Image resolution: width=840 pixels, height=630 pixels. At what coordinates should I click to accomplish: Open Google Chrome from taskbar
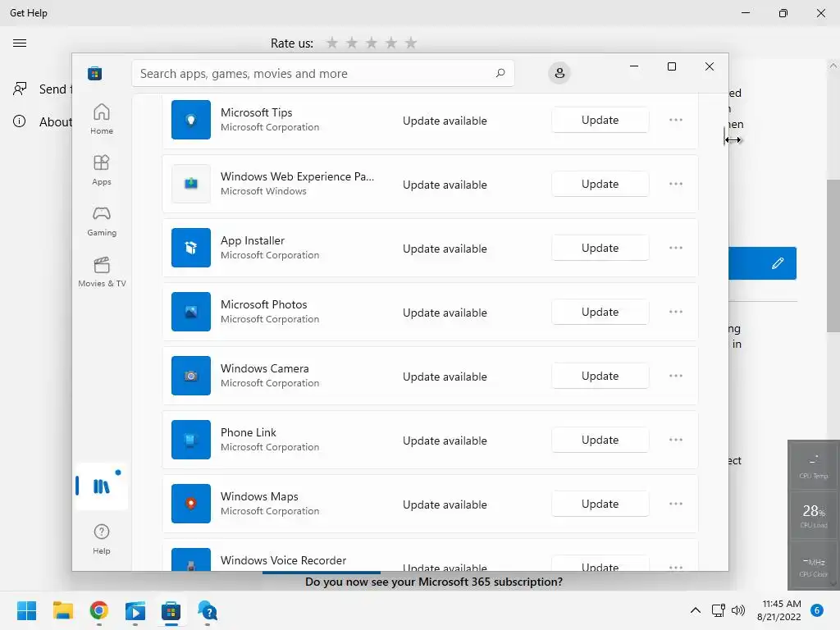pyautogui.click(x=99, y=610)
